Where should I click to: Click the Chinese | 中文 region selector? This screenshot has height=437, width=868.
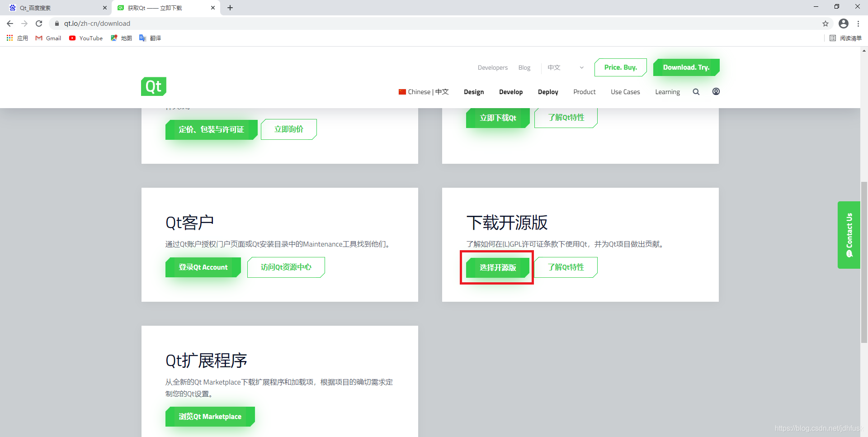point(424,92)
